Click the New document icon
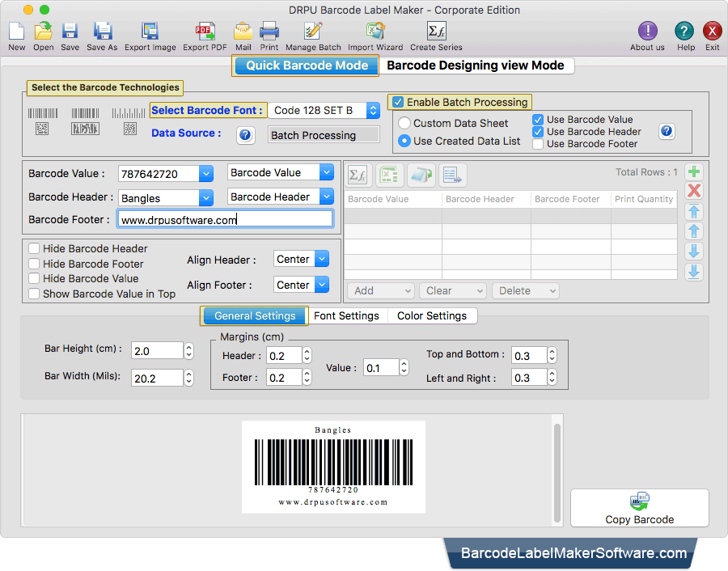The width and height of the screenshot is (728, 571). click(x=17, y=32)
